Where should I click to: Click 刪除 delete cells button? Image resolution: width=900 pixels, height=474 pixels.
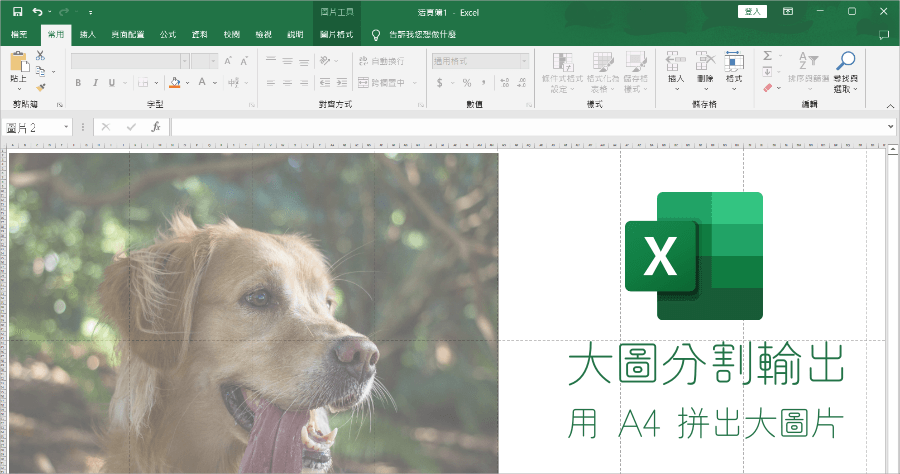click(705, 72)
